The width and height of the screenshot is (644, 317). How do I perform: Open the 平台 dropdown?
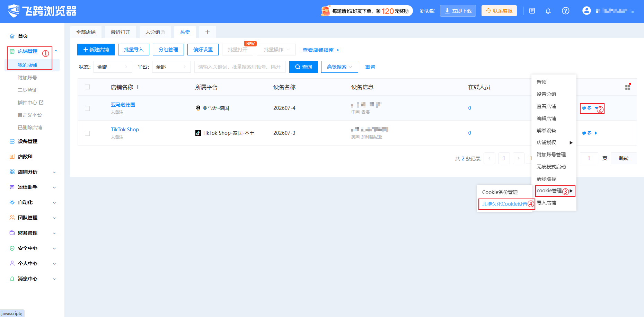(x=171, y=67)
